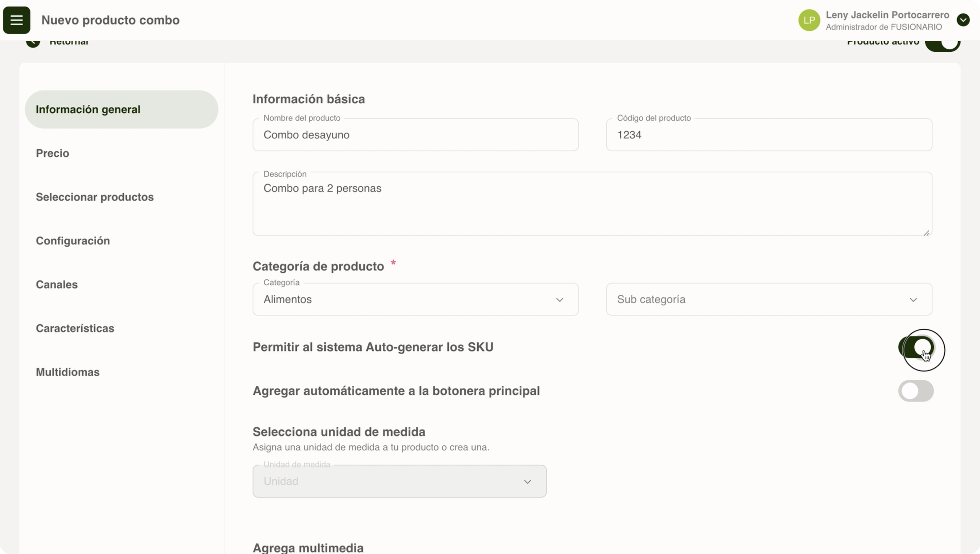Switch to Configuración section

(73, 241)
